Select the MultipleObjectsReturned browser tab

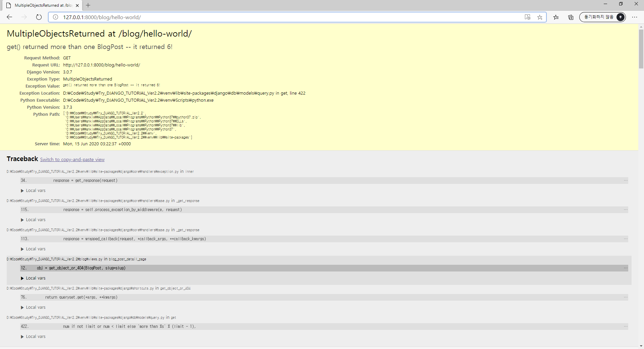43,5
